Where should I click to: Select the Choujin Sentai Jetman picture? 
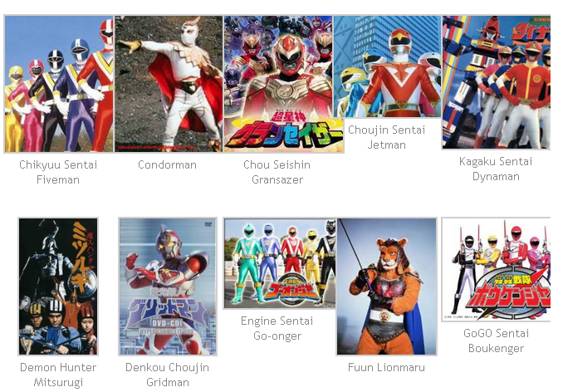[387, 66]
